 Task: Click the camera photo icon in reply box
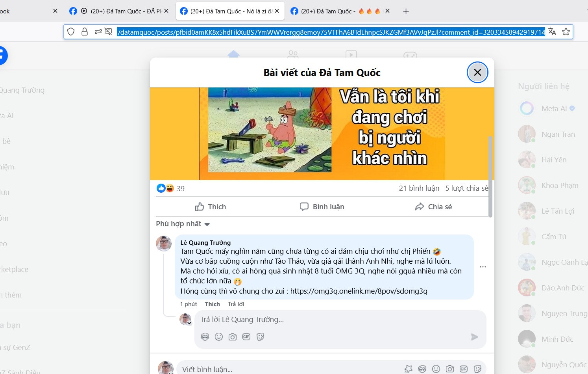tap(233, 337)
